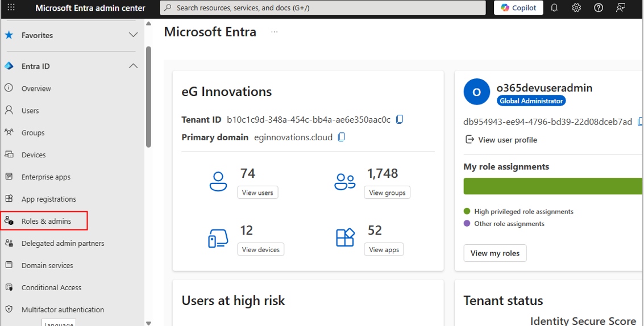This screenshot has width=644, height=326.
Task: Open the View user profile link
Action: pyautogui.click(x=507, y=140)
